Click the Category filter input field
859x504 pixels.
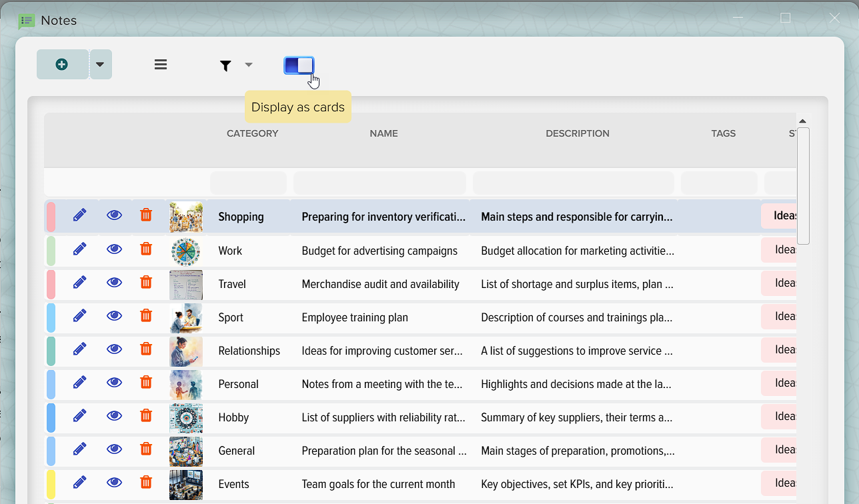pyautogui.click(x=248, y=183)
